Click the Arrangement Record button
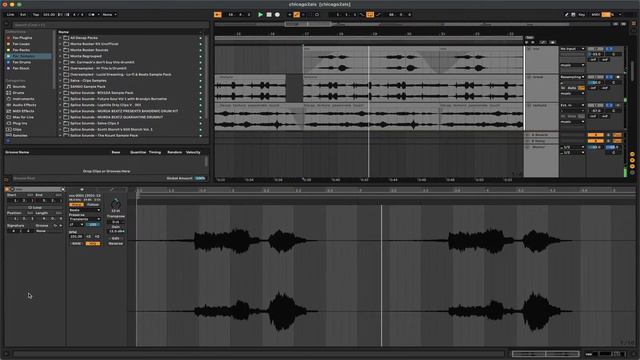This screenshot has height=360, width=640. [x=277, y=14]
